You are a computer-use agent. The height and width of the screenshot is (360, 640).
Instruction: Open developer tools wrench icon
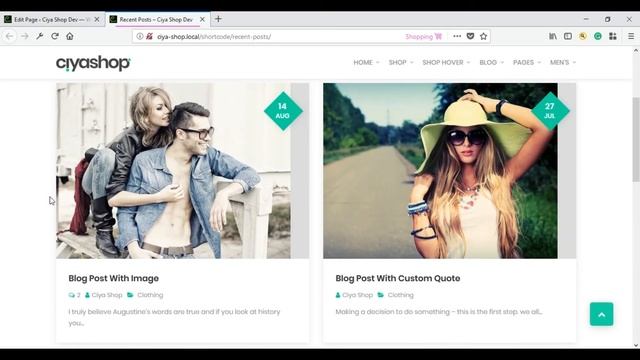coord(40,36)
